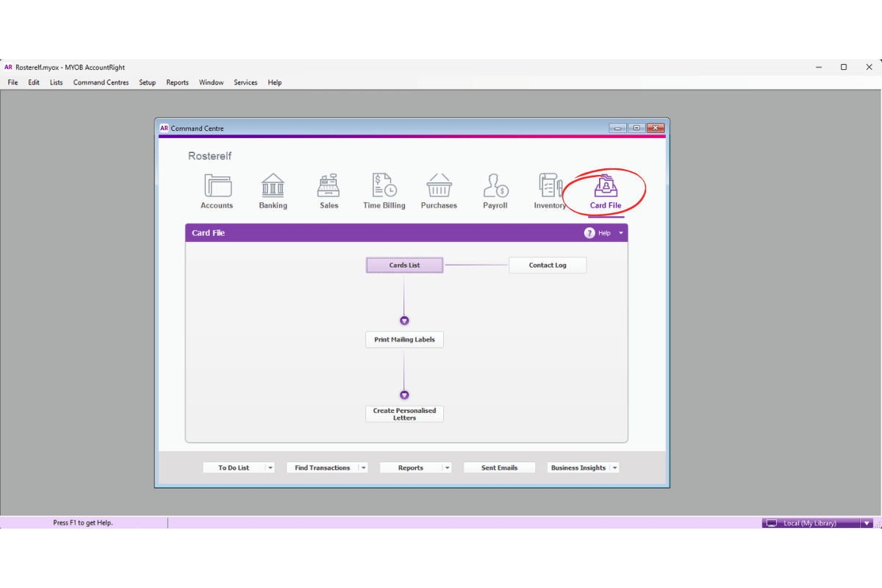Open Sent Emails
882x588 pixels.
(x=499, y=467)
